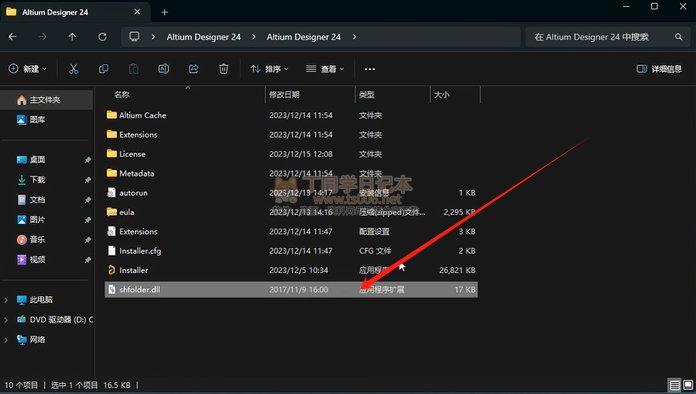Open the three-dots more options menu
Image resolution: width=696 pixels, height=394 pixels.
pos(370,69)
